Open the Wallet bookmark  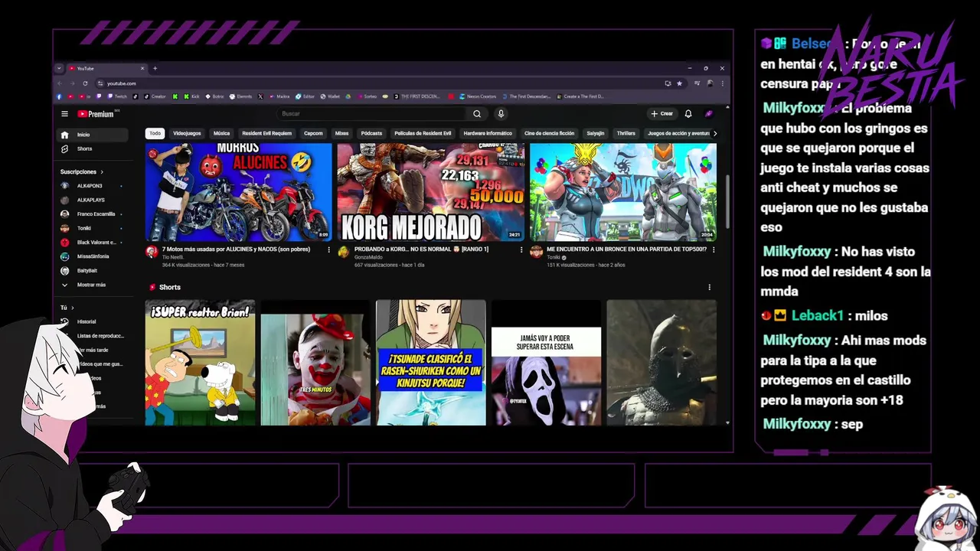(330, 96)
